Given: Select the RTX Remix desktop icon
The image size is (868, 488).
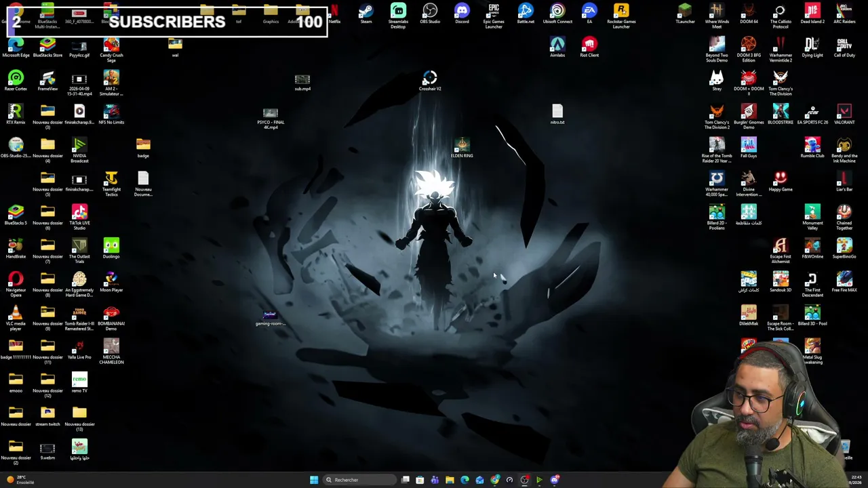Looking at the screenshot, I should point(16,115).
